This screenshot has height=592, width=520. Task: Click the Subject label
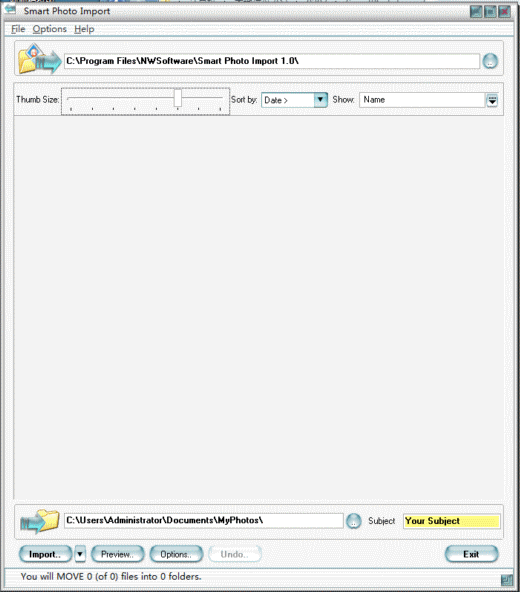point(381,521)
